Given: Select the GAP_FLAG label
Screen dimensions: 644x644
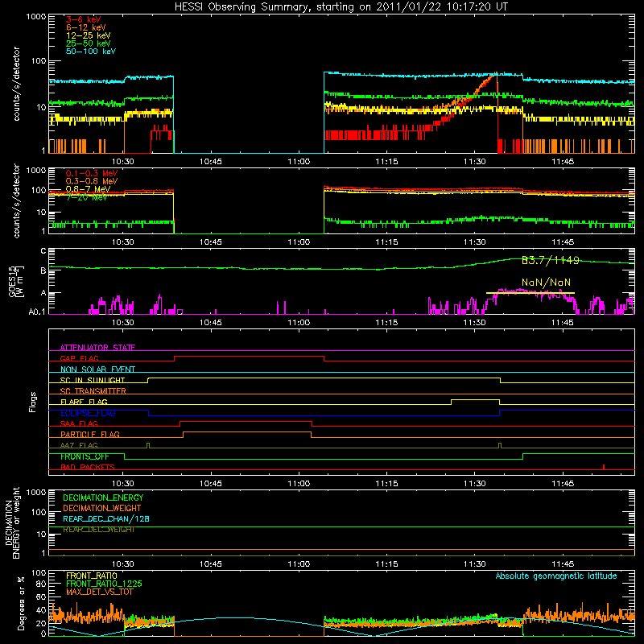Looking at the screenshot, I should point(79,358).
